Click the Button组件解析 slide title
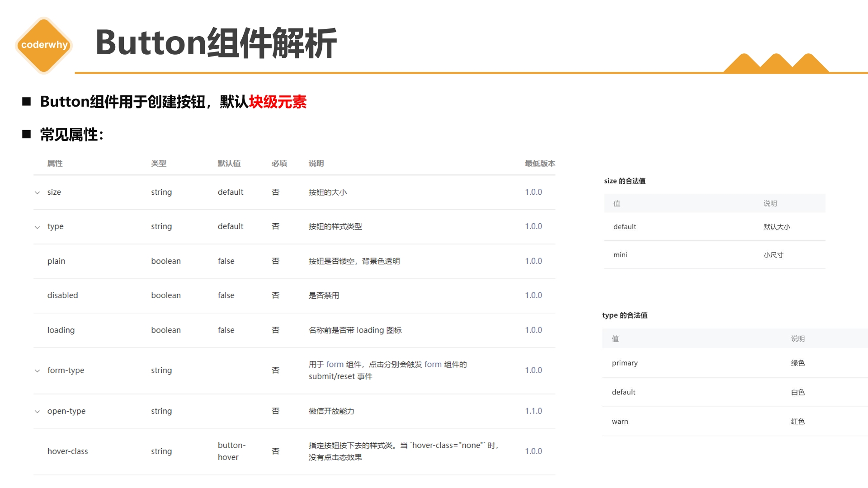868x488 pixels. coord(216,43)
